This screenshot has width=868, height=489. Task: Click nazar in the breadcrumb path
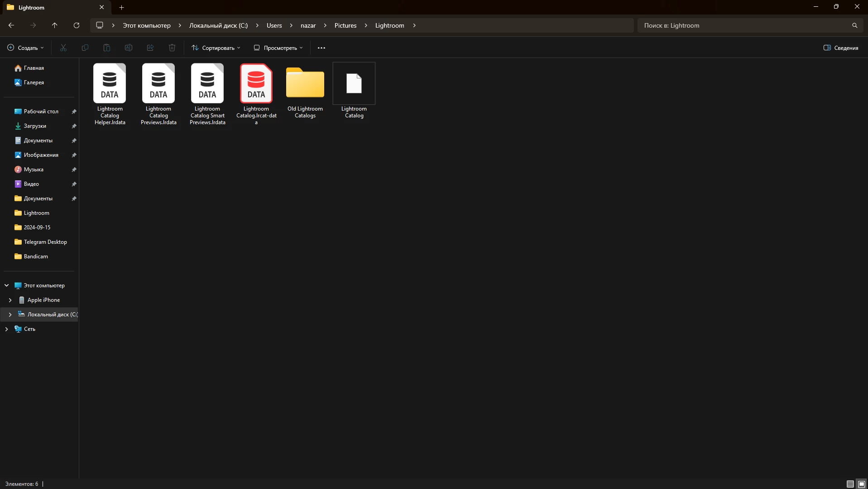point(308,25)
